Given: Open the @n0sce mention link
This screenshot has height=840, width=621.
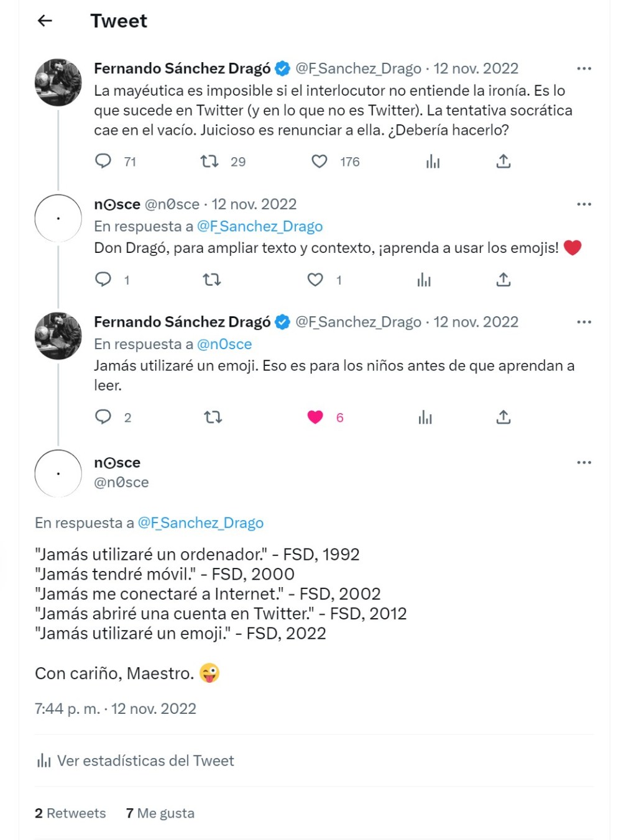Looking at the screenshot, I should tap(224, 344).
